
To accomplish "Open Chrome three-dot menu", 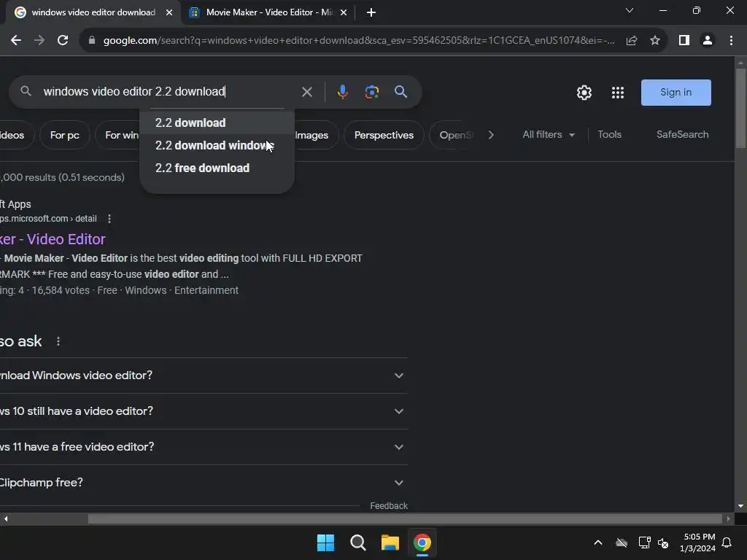I will tap(731, 41).
